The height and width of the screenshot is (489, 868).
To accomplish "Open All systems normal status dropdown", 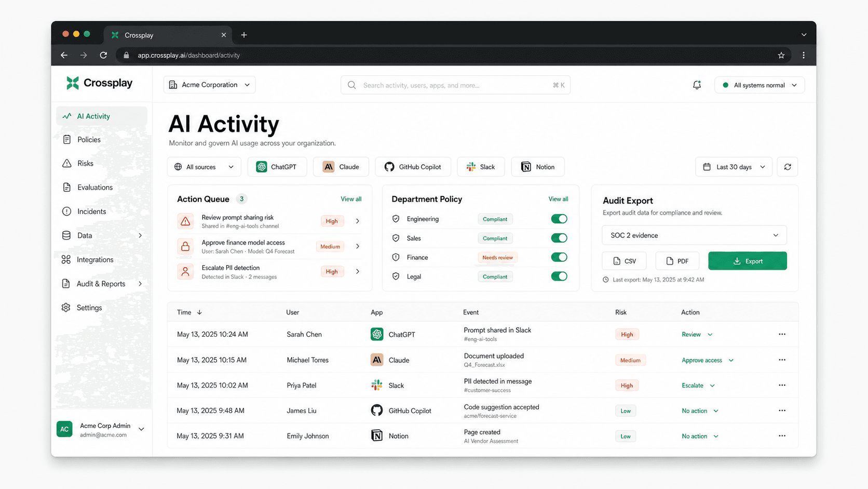I will [x=759, y=85].
